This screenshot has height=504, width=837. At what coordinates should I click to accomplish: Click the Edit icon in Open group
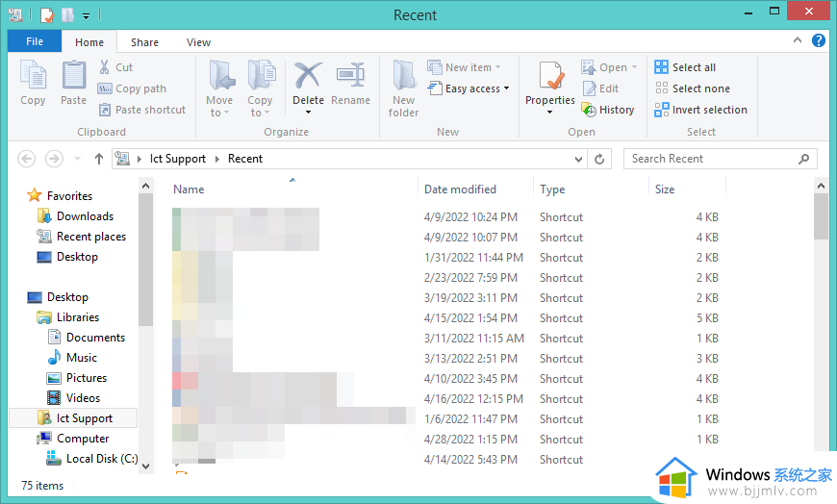(x=590, y=88)
